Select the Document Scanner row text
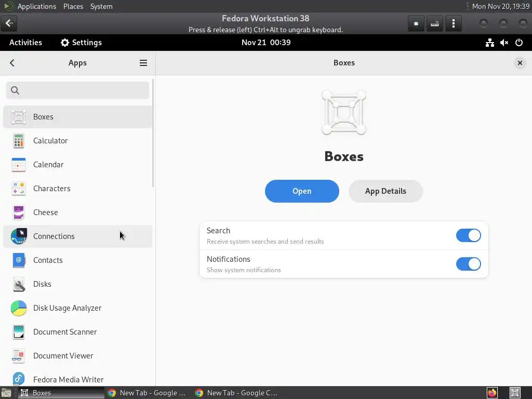The image size is (532, 399). (x=65, y=332)
